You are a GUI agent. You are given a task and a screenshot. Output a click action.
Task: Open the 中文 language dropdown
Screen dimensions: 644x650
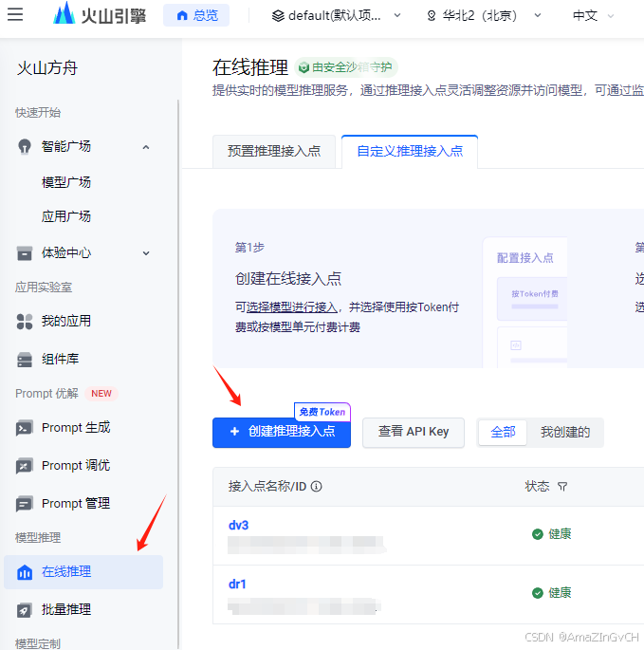click(x=593, y=16)
